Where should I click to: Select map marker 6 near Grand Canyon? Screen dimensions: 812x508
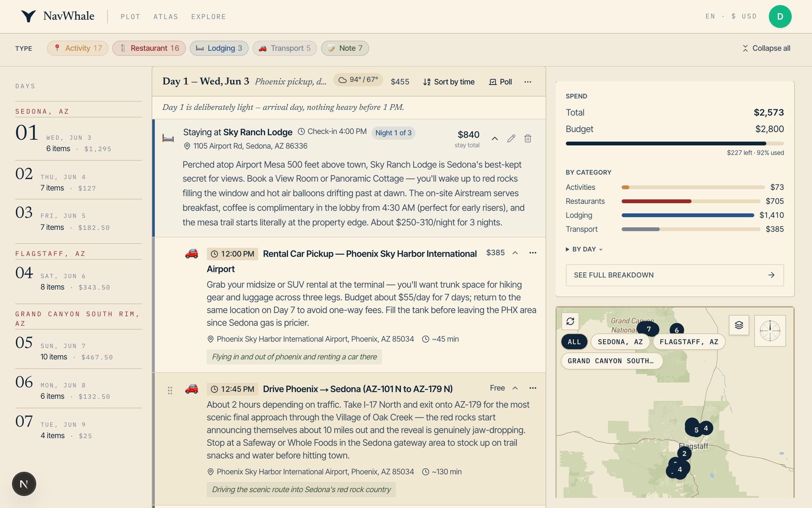(x=677, y=330)
